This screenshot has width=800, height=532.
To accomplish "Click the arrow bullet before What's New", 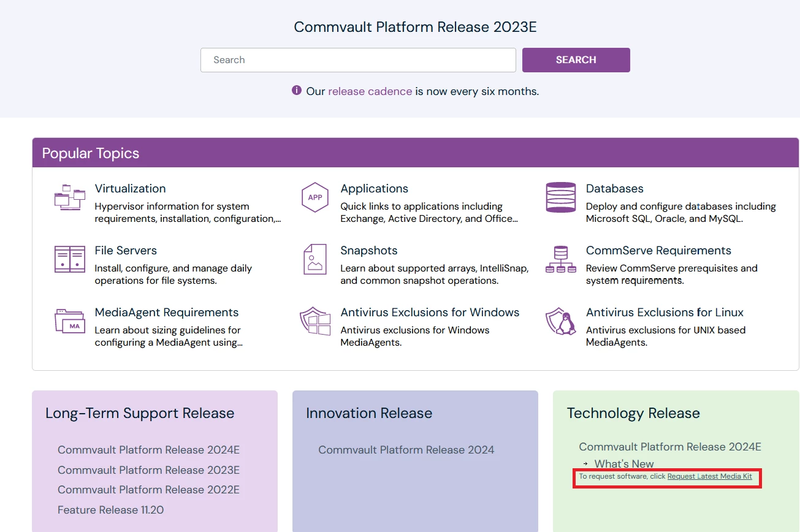I will (585, 464).
